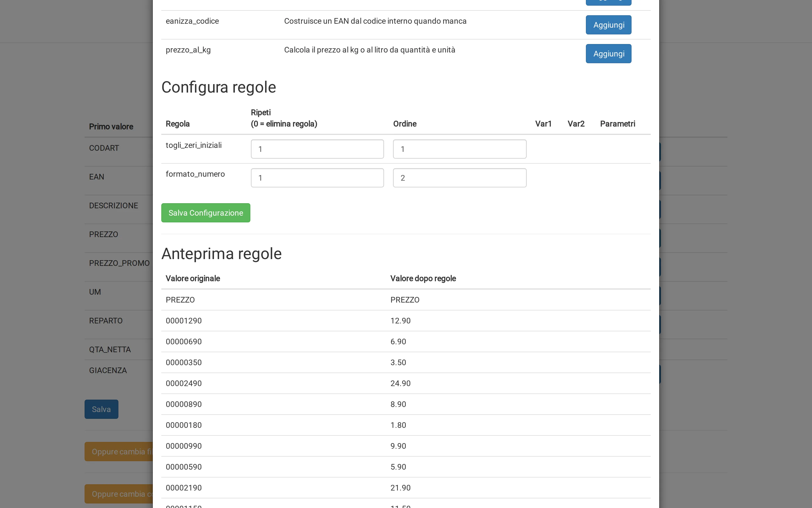This screenshot has width=812, height=508.
Task: Click original value 00000180
Action: (x=184, y=425)
